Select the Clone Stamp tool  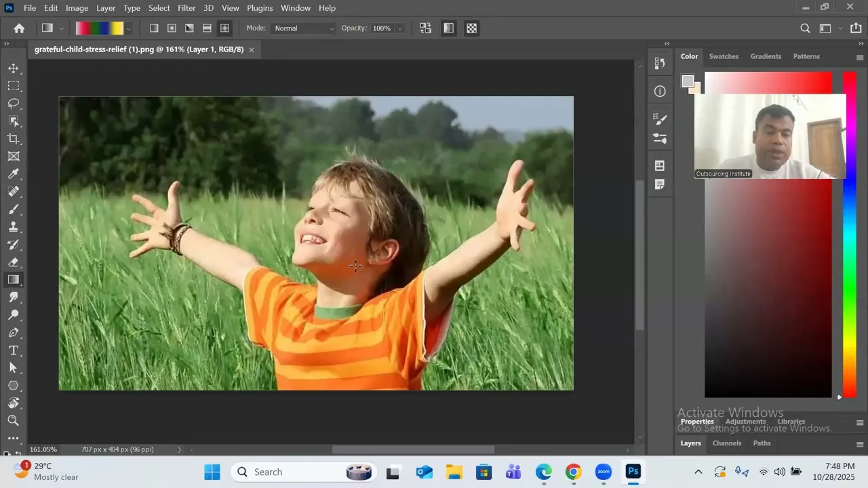14,227
